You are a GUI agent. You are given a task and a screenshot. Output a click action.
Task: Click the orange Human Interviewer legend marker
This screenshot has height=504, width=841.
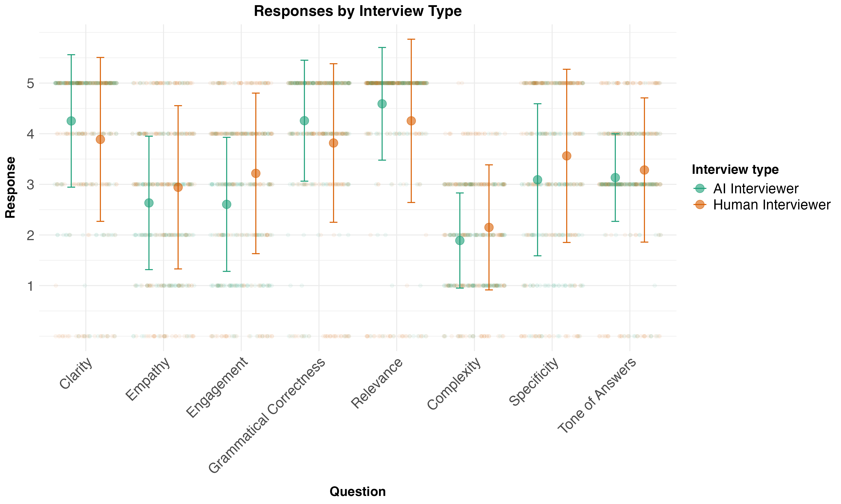(x=700, y=205)
